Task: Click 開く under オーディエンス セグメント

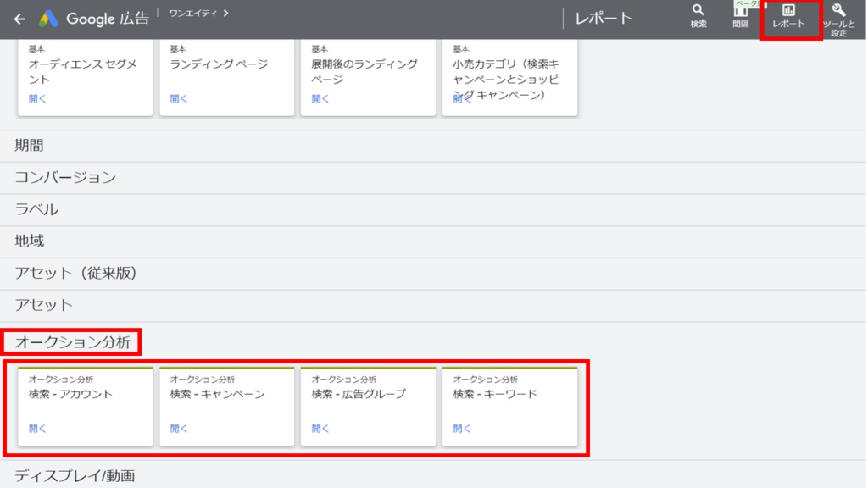Action: tap(36, 98)
